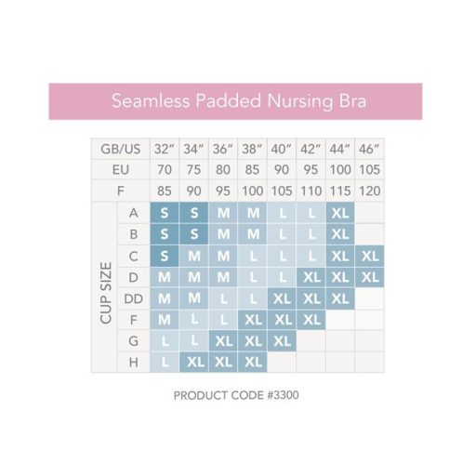Click the XL cell for DD cup 44"
Screen dimensions: 476x476
pos(340,298)
